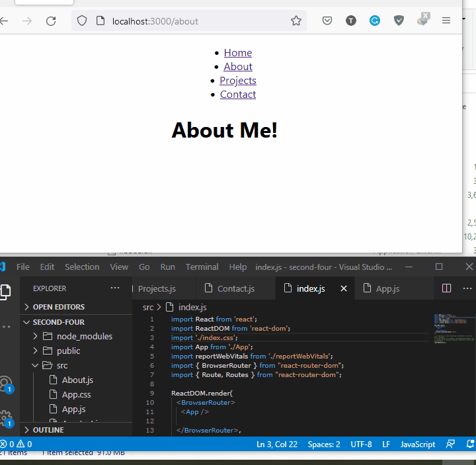Open the Accounts icon in activity bar
The width and height of the screenshot is (476, 465).
click(x=6, y=384)
